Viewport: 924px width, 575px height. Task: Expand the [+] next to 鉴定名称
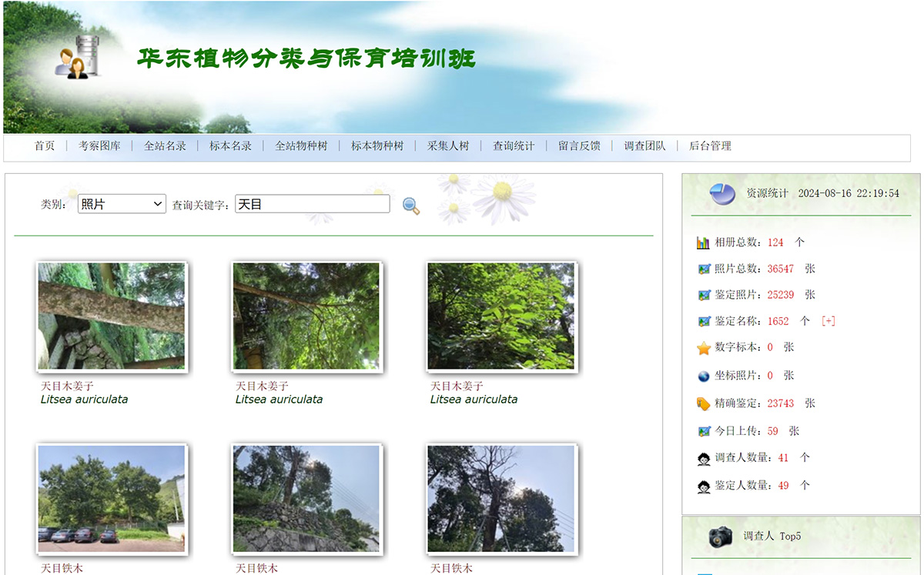829,321
